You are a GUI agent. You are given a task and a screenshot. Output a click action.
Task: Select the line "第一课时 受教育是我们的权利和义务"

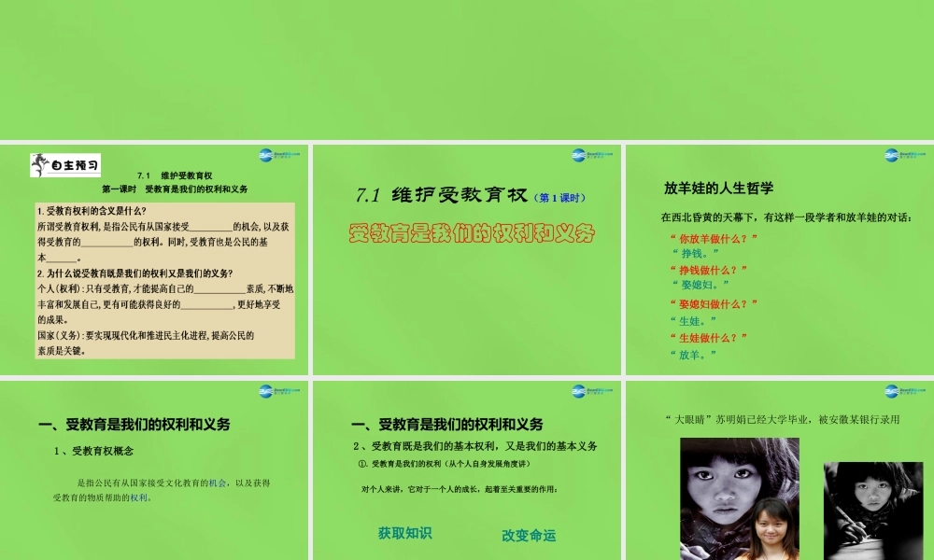coord(175,189)
